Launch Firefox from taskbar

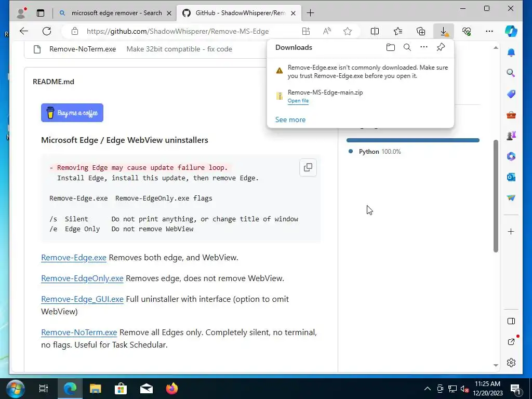(x=171, y=389)
